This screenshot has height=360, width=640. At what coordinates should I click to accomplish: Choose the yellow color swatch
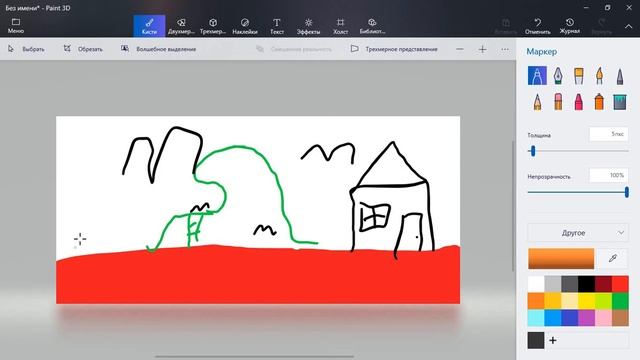click(x=587, y=301)
